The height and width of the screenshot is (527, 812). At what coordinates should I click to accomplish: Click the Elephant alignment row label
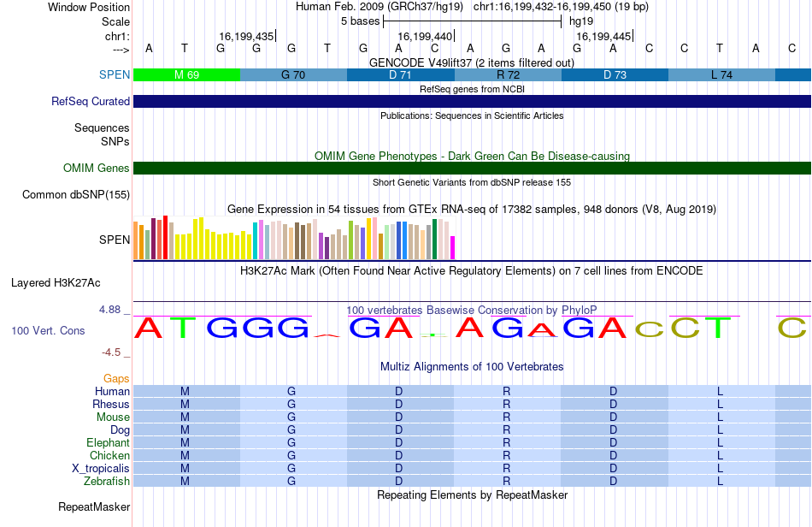click(x=108, y=442)
